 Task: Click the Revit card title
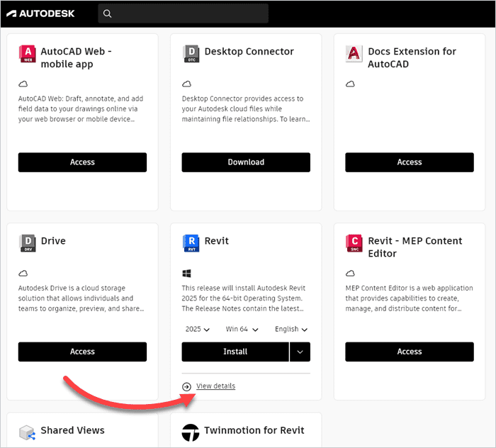[216, 241]
